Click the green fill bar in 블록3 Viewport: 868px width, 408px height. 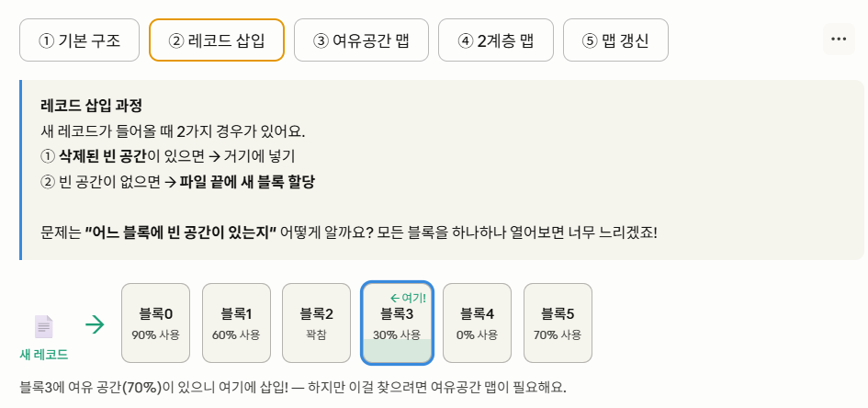(397, 351)
